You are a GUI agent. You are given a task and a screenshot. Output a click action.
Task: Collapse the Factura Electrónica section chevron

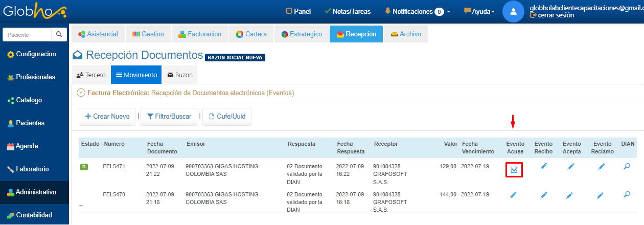(80, 93)
